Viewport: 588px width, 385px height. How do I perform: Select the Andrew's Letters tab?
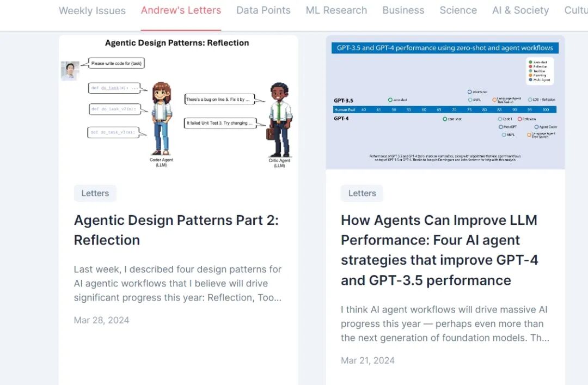(x=181, y=10)
